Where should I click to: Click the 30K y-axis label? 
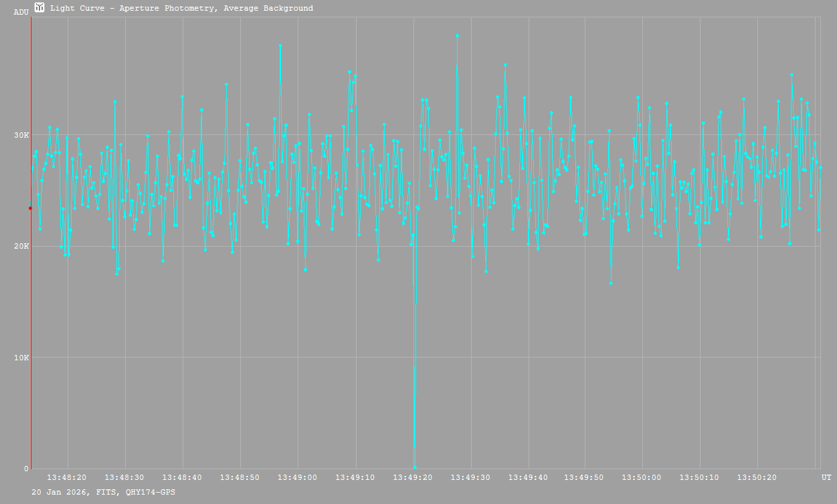pyautogui.click(x=22, y=135)
